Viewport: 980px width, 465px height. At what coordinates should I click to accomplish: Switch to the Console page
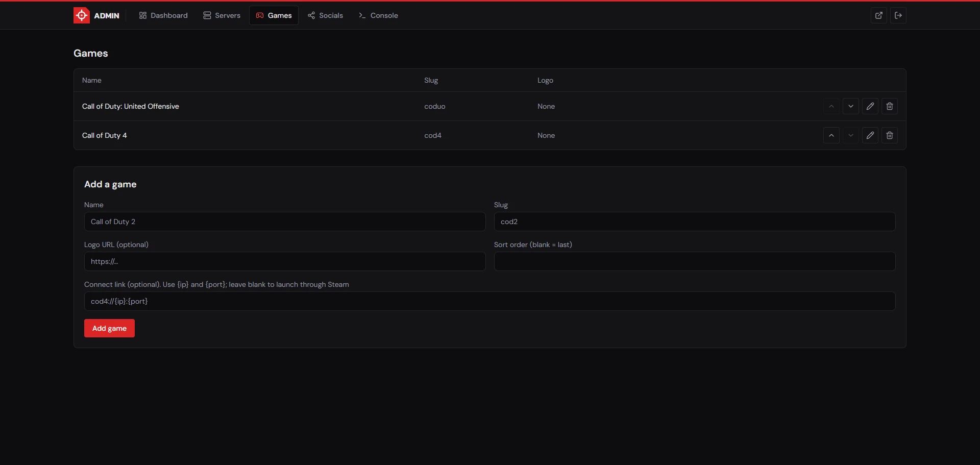[x=378, y=15]
